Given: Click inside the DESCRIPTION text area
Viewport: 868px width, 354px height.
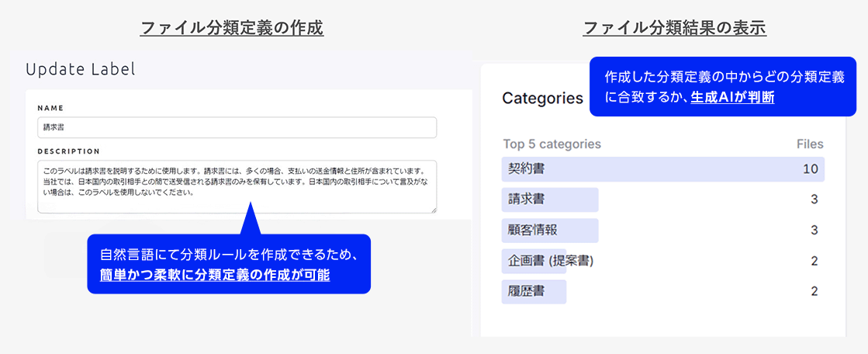Looking at the screenshot, I should pos(237,186).
